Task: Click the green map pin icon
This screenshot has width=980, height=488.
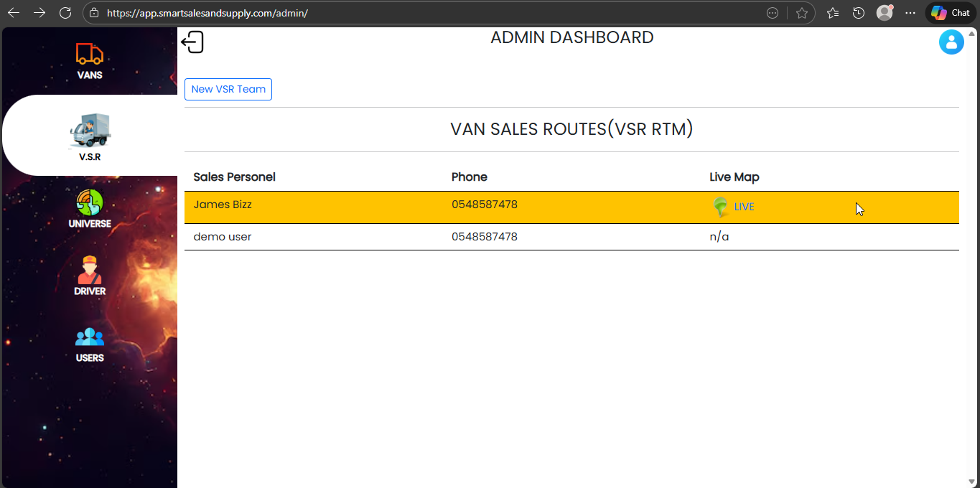Action: (720, 207)
